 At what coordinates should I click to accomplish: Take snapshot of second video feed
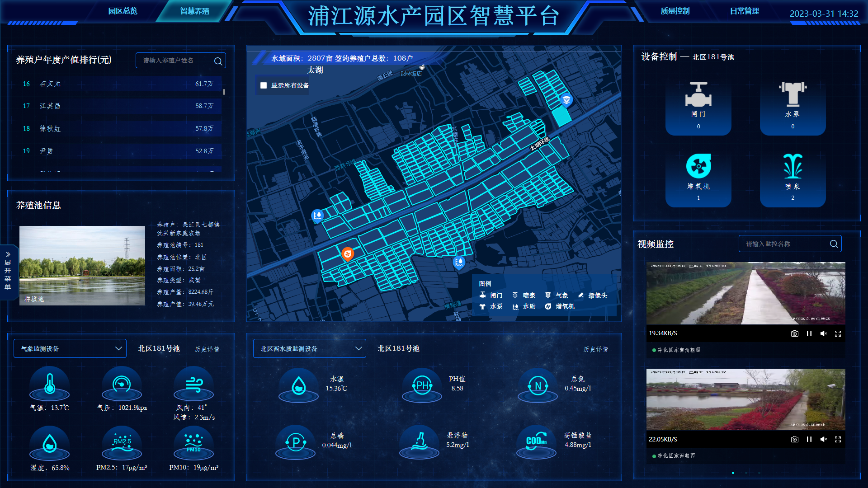tap(794, 439)
